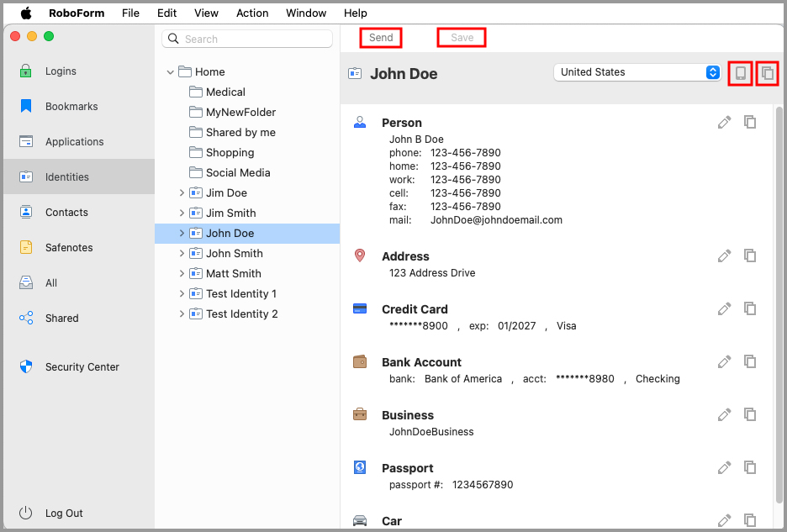Copy the Business section
This screenshot has height=532, width=787.
(x=750, y=414)
